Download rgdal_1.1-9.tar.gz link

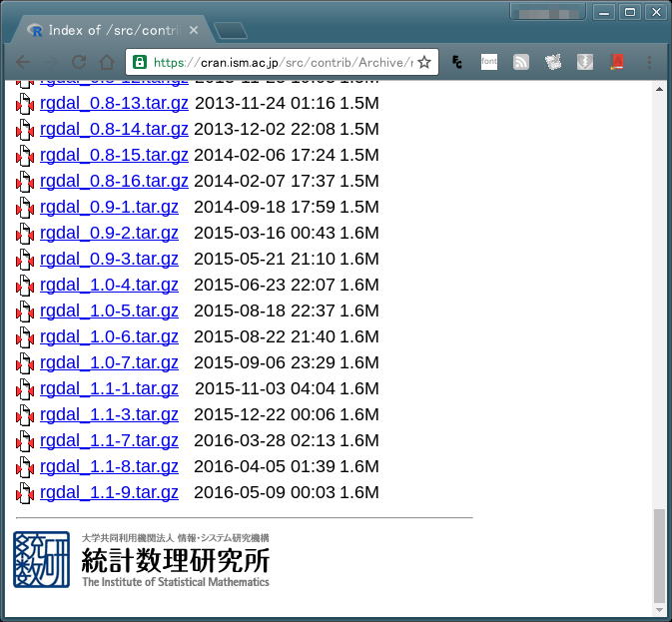109,492
